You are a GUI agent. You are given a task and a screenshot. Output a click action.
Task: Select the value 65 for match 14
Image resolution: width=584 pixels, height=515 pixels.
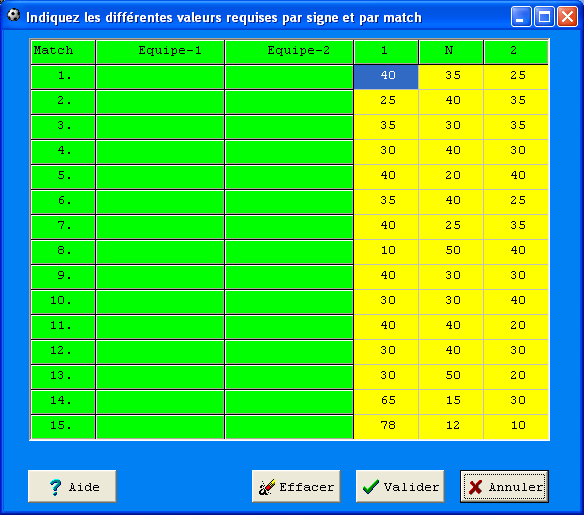(386, 402)
